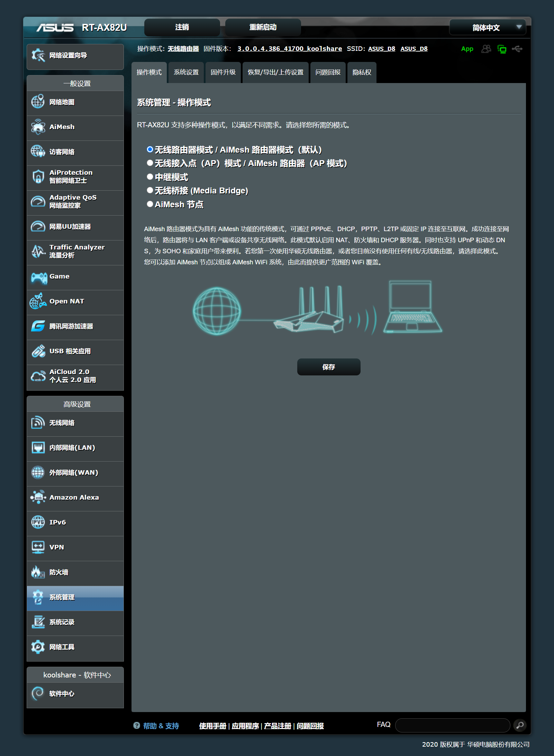Viewport: 554px width, 756px height.
Task: Click the 保存 save button
Action: coord(328,367)
